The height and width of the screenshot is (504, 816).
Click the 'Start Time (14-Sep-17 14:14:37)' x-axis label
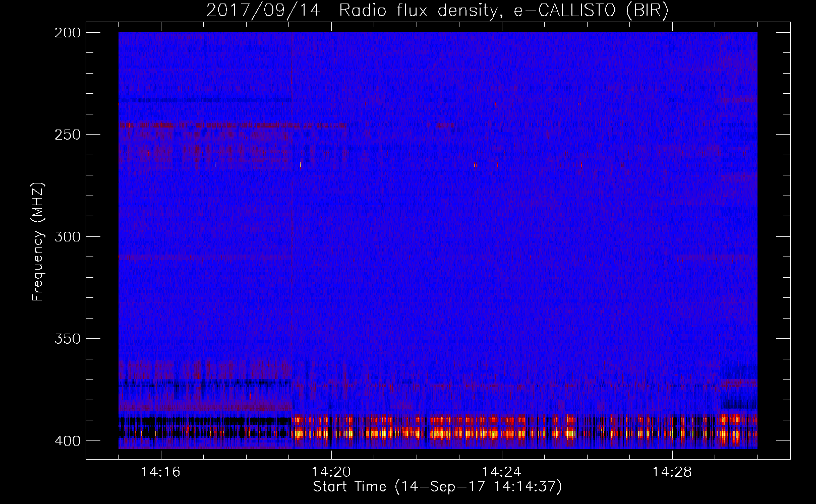click(x=437, y=487)
